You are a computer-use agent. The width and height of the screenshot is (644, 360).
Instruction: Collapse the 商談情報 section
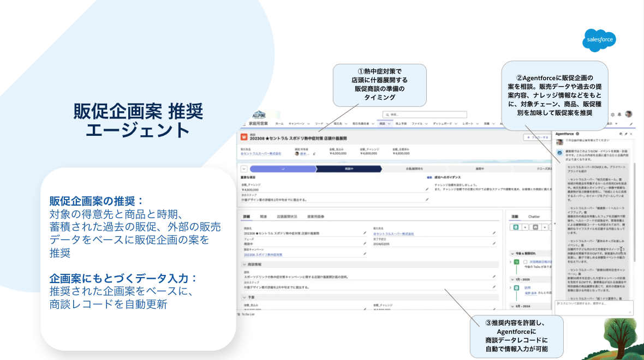click(x=245, y=265)
